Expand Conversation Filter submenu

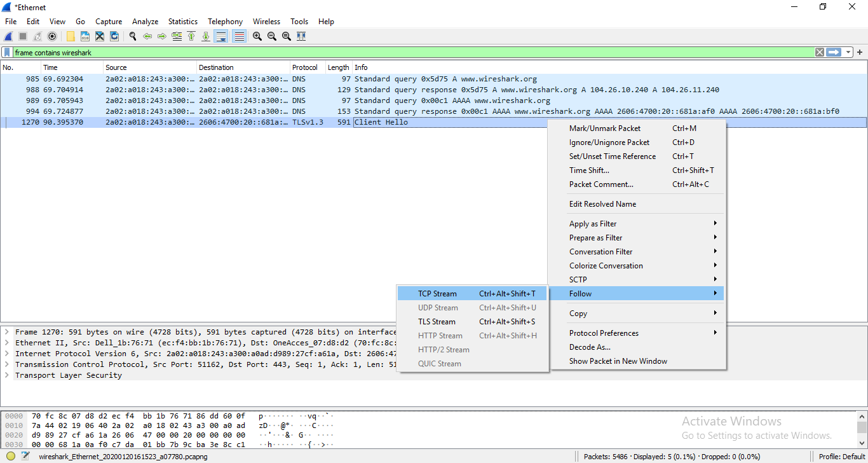636,252
